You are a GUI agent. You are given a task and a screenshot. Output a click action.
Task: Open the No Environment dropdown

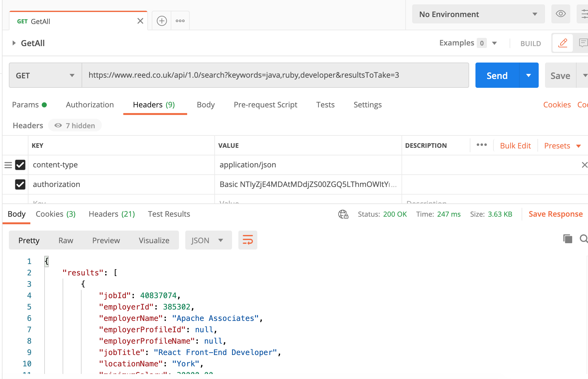click(478, 14)
